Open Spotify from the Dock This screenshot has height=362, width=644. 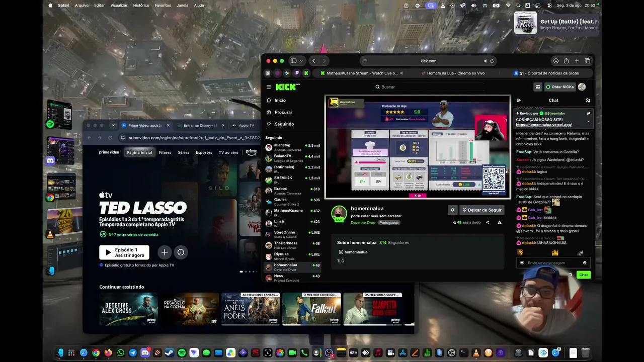point(182,353)
